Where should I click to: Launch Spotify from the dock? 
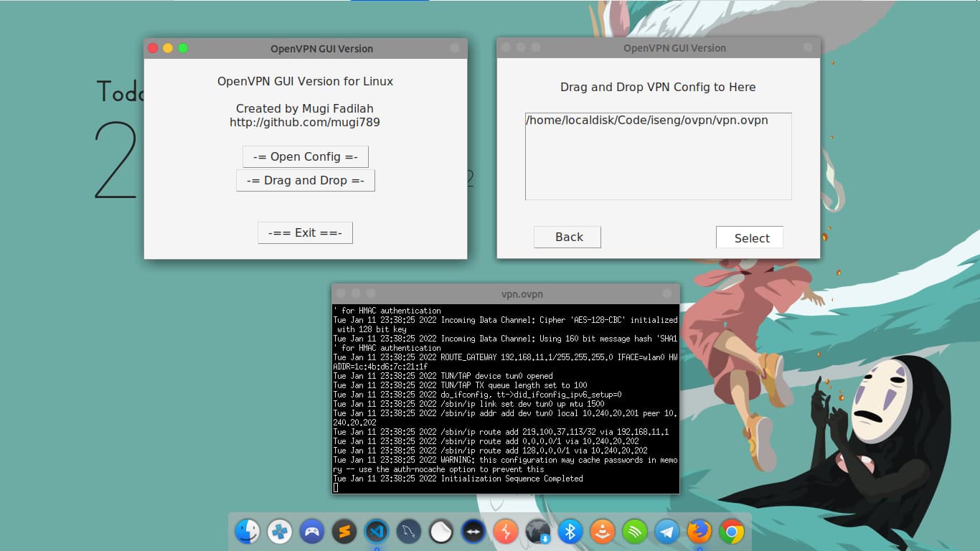[635, 531]
